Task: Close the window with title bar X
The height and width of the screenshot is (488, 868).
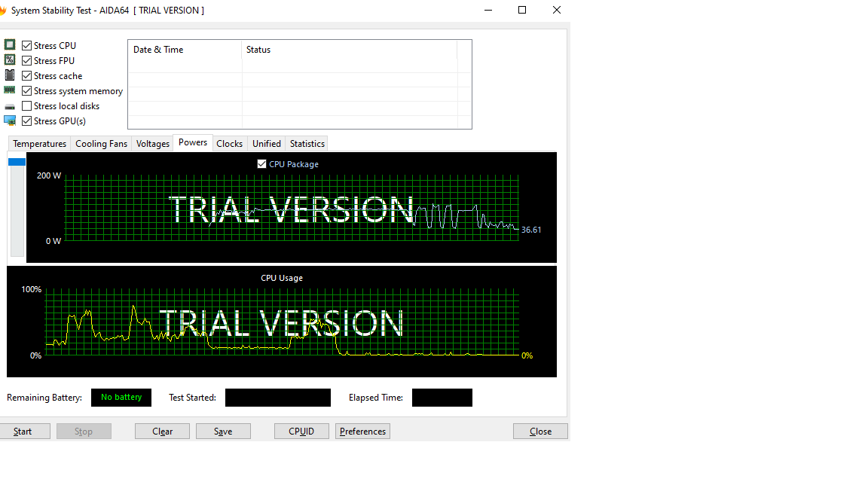Action: 557,10
